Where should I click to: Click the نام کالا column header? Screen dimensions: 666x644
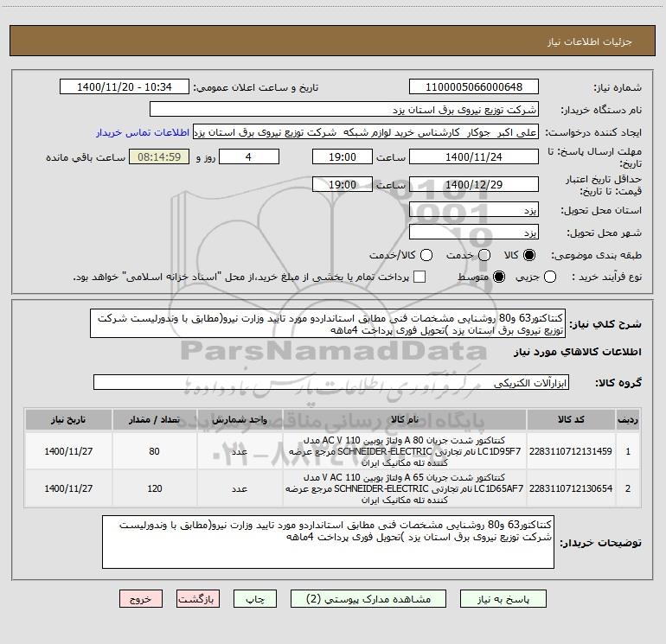tap(405, 420)
